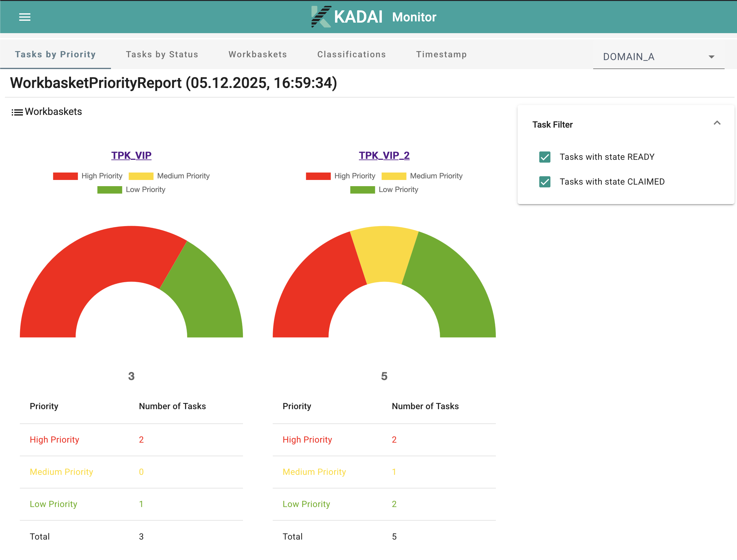Go to the Classifications tab
The image size is (737, 560).
point(351,54)
